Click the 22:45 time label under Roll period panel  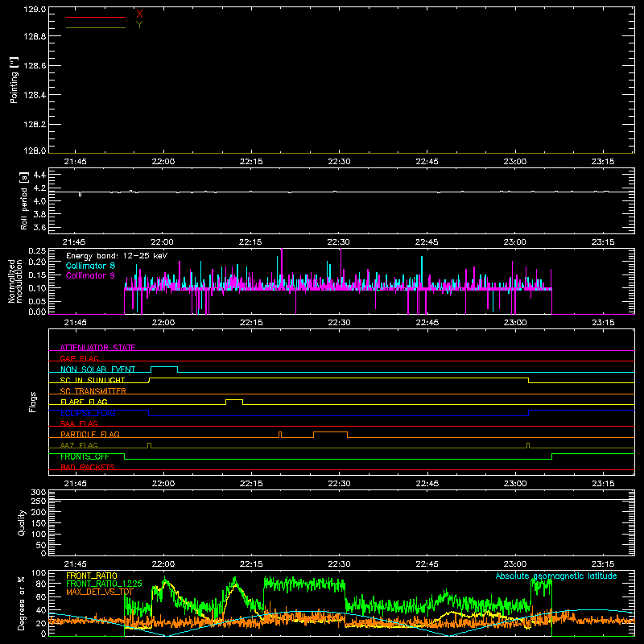click(x=427, y=242)
